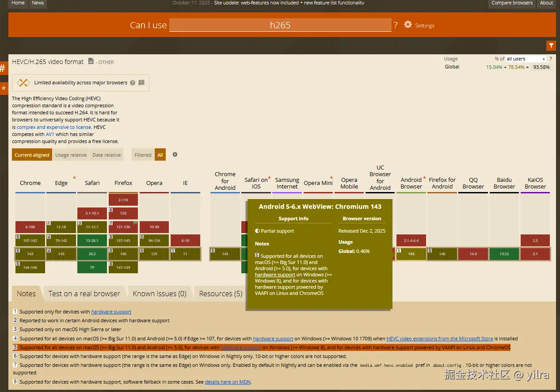Open the AV1 link in description
Image resolution: width=560 pixels, height=392 pixels.
click(50, 134)
